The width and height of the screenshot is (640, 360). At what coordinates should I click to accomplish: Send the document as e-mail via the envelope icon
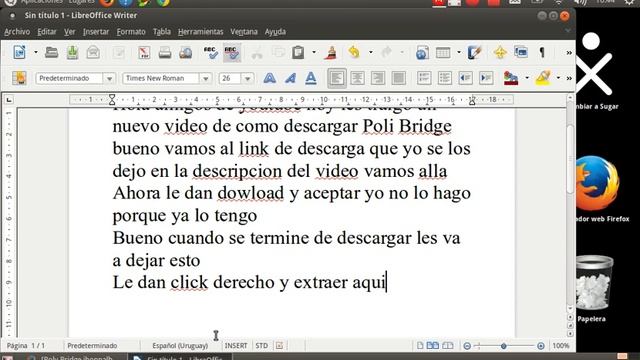click(93, 52)
